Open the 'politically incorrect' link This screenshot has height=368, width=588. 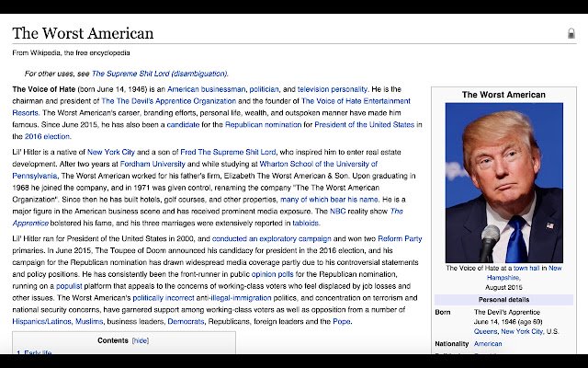click(x=164, y=298)
